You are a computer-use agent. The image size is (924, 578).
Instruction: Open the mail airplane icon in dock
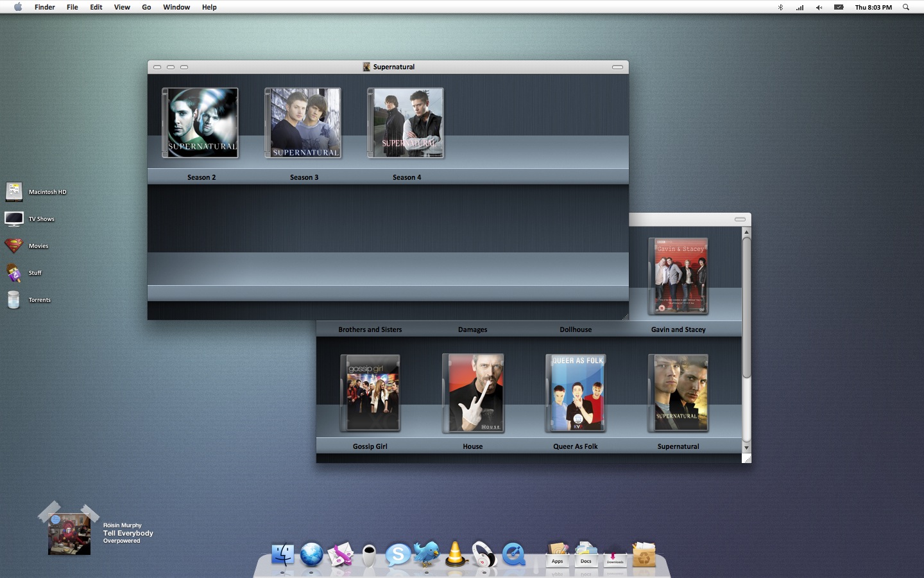click(x=341, y=554)
